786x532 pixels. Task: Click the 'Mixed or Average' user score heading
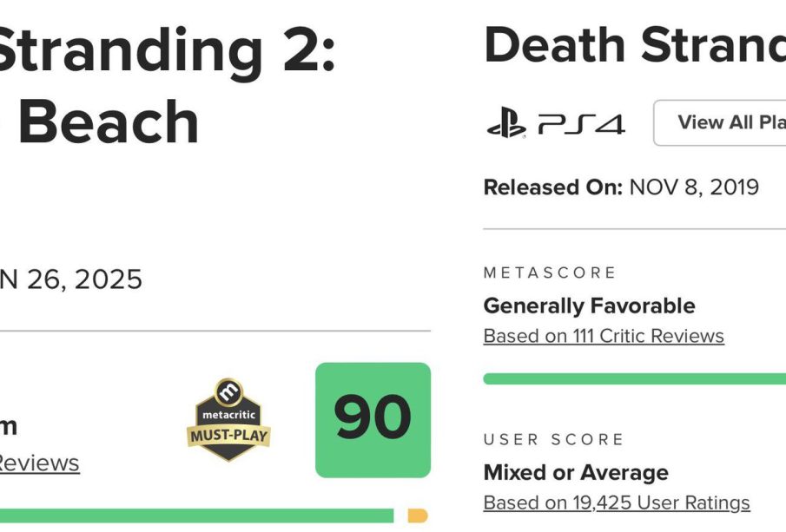click(576, 472)
